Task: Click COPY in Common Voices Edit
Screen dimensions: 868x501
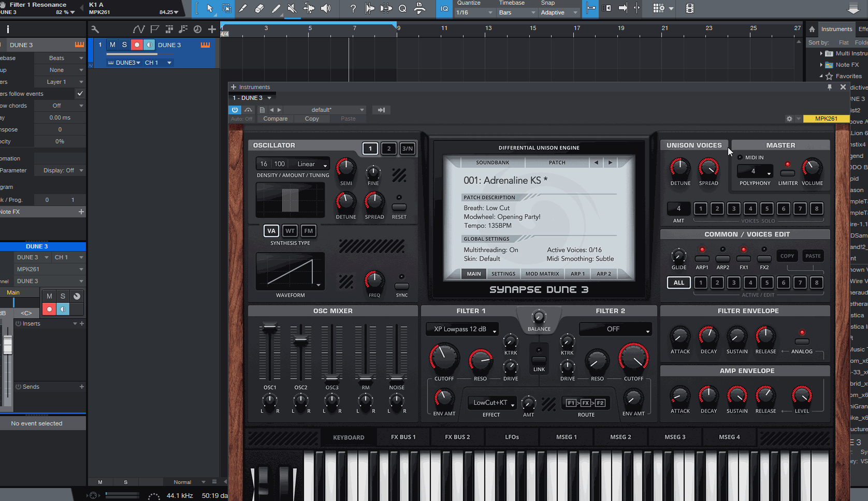Action: tap(787, 256)
